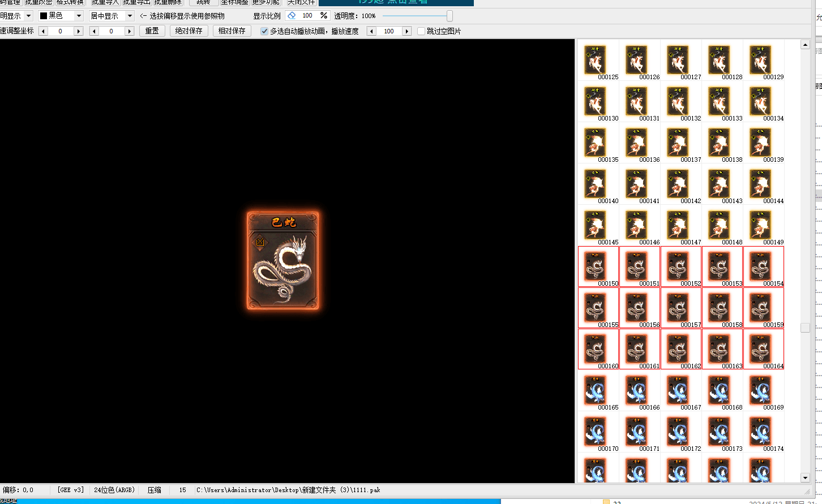Click the scroll-up arrow of thumbnail list
The width and height of the screenshot is (822, 504).
click(805, 44)
